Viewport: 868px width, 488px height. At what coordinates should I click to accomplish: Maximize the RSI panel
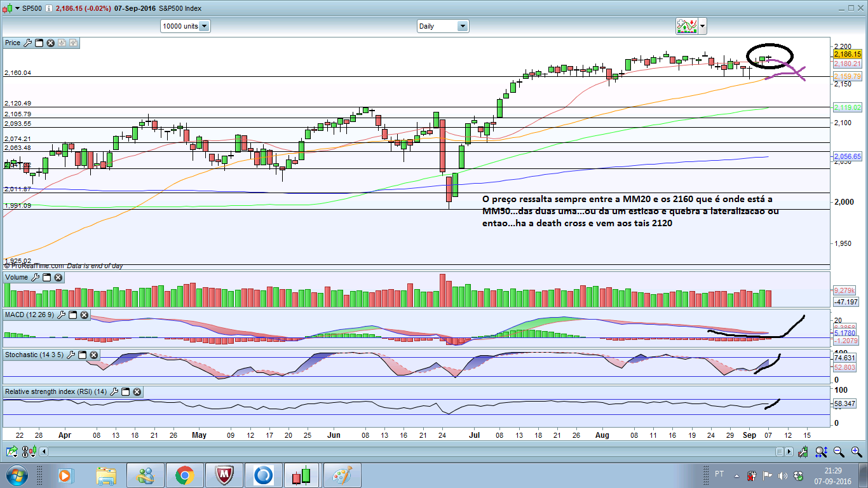[125, 392]
